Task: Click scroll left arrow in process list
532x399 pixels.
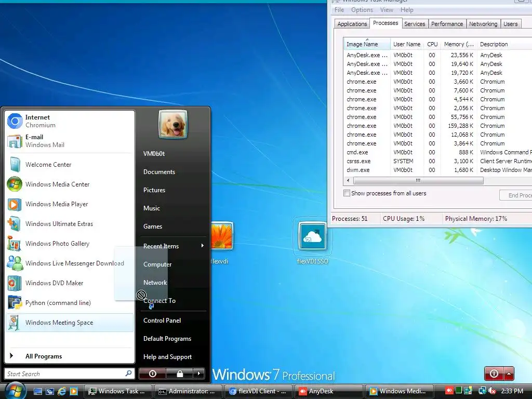Action: [348, 180]
